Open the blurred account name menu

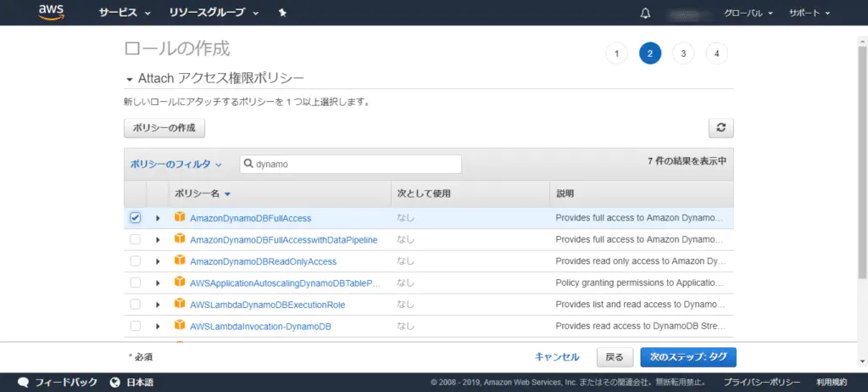point(689,14)
